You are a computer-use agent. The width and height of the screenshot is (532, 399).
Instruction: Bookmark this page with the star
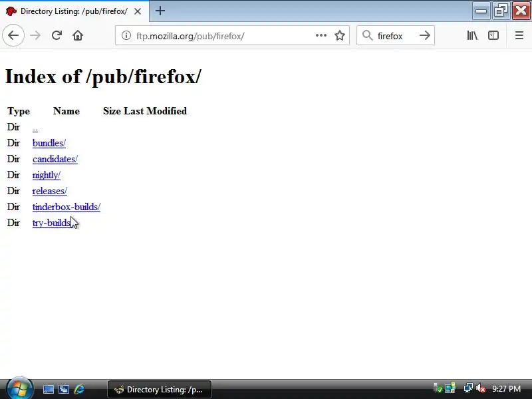(340, 35)
